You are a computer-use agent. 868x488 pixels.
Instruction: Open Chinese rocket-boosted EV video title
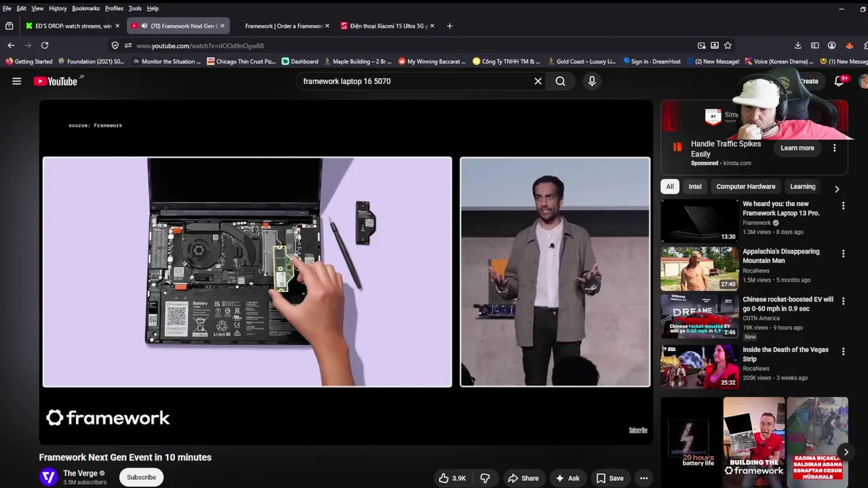coord(788,304)
